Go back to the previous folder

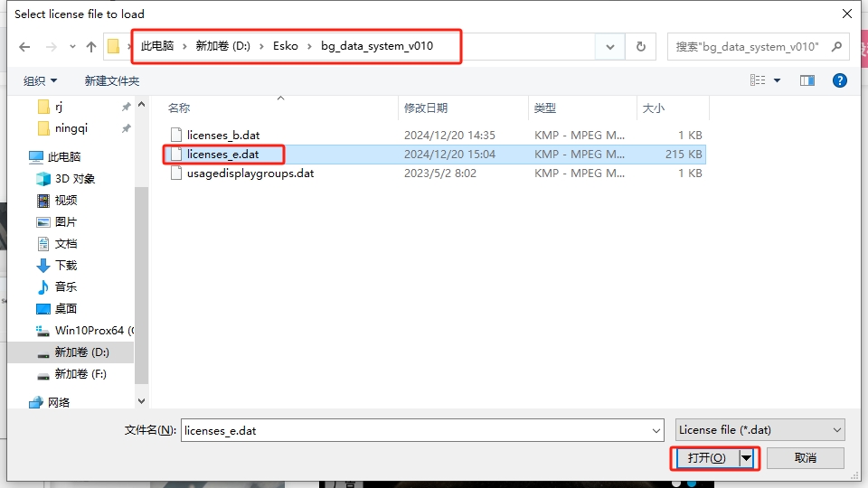point(24,47)
